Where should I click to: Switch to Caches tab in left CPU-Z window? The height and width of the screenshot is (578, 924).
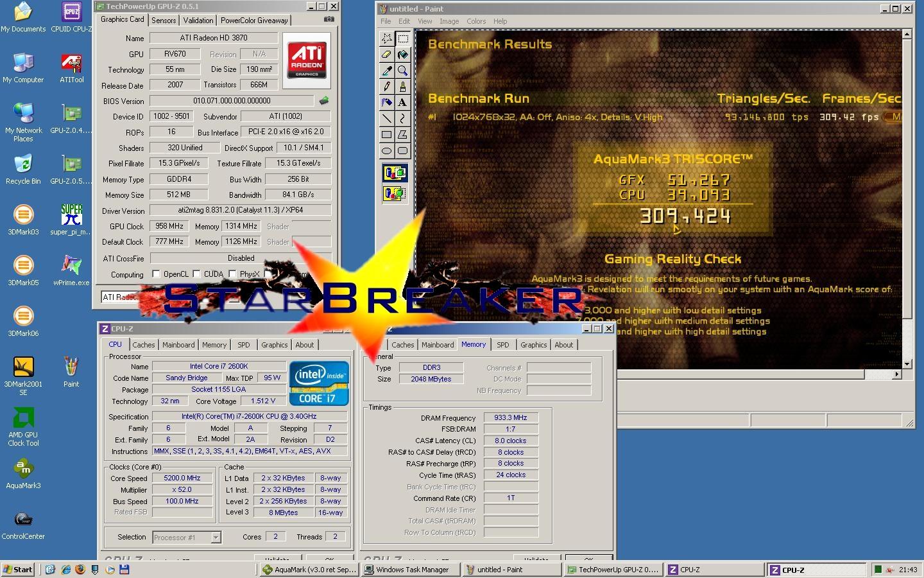click(144, 345)
